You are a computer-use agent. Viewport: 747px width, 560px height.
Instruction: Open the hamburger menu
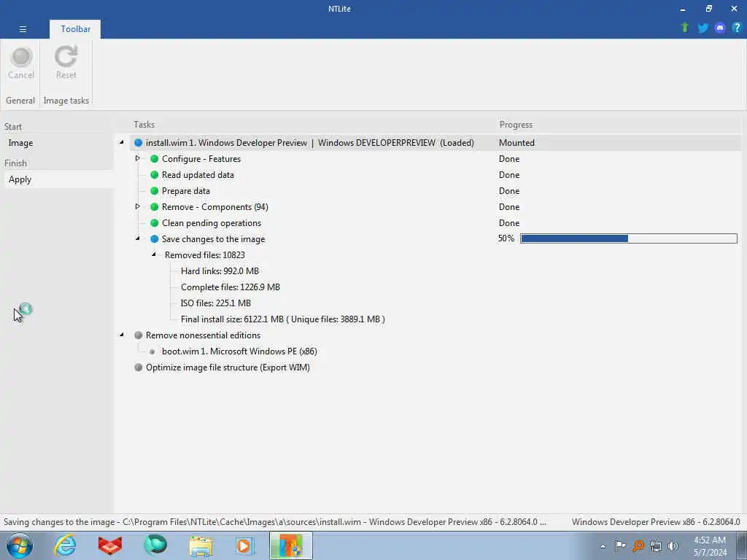tap(23, 29)
